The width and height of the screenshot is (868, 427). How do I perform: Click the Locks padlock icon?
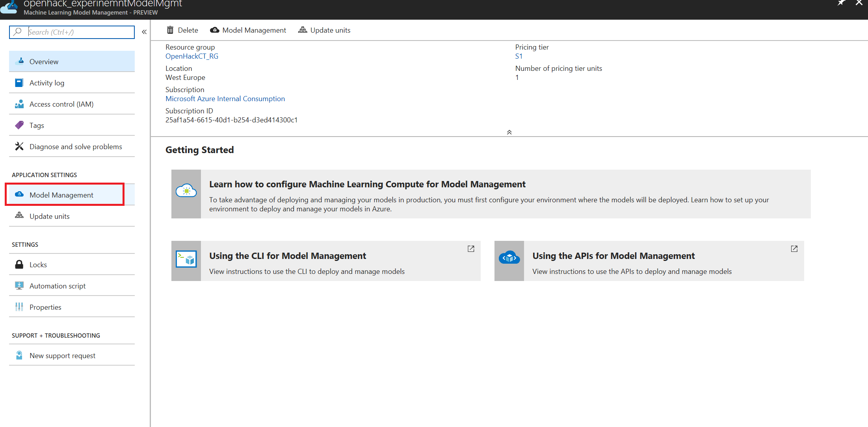[x=19, y=264]
